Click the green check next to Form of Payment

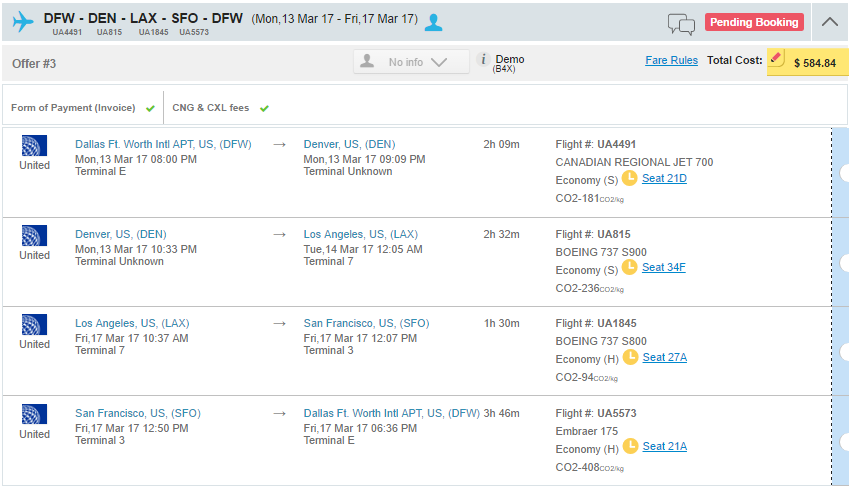[x=150, y=109]
